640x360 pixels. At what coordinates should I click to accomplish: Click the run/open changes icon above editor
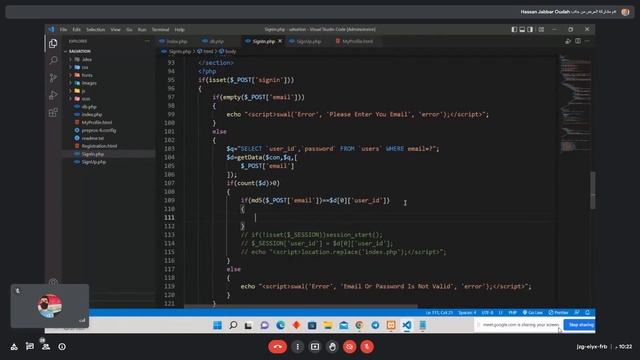(x=568, y=41)
